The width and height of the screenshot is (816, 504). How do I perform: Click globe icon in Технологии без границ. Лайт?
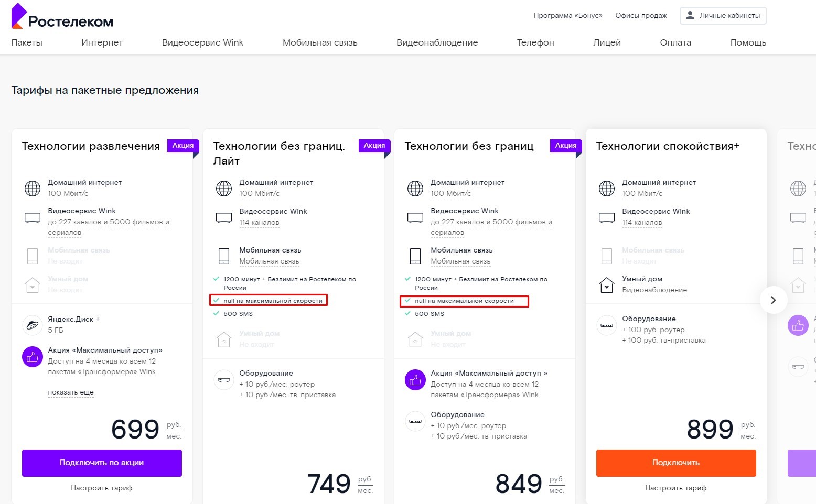[x=224, y=188]
